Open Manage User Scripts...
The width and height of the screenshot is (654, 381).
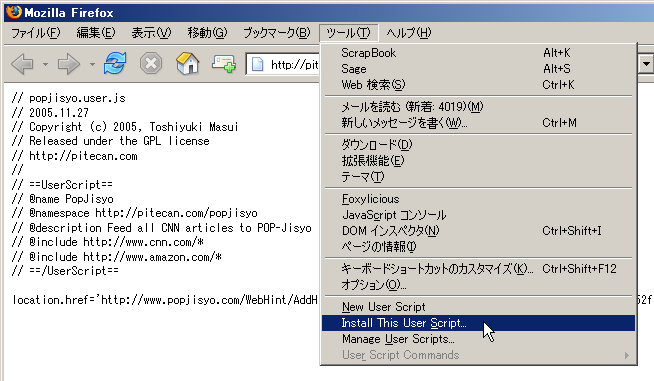pos(478,339)
